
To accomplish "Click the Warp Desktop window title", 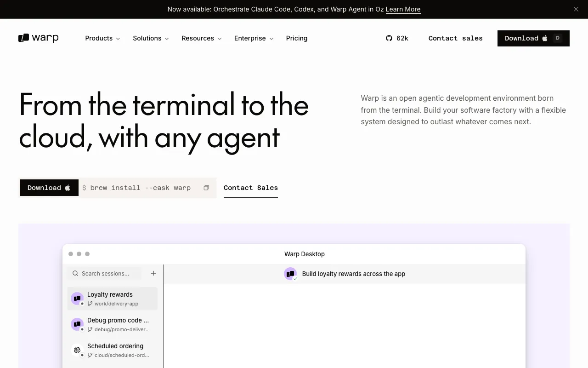I will point(305,254).
